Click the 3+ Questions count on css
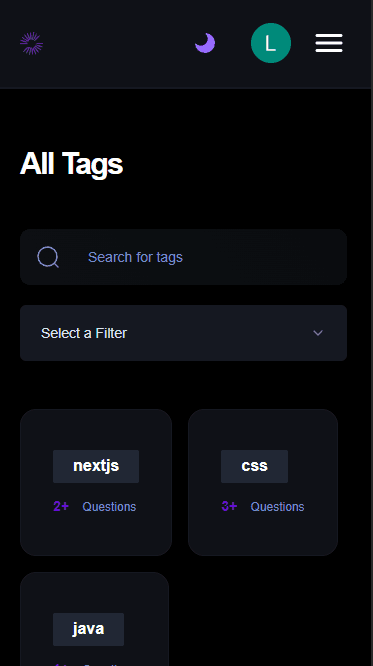The width and height of the screenshot is (373, 666). tap(263, 506)
